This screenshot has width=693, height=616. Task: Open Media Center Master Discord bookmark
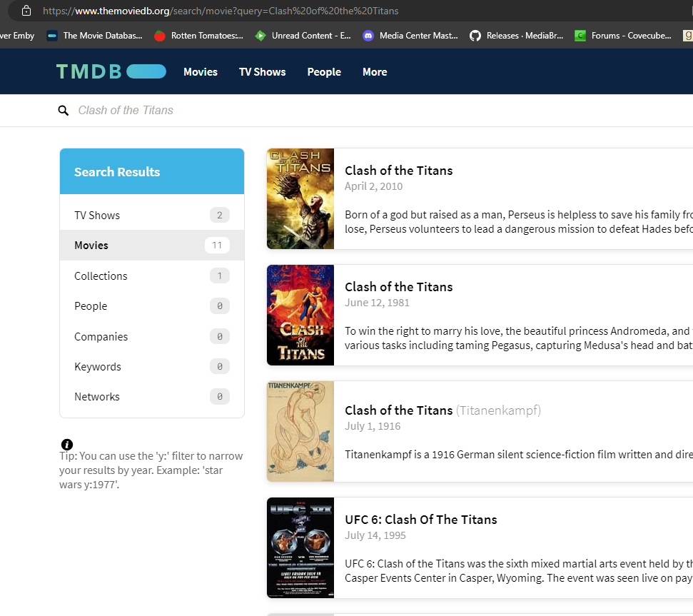(x=410, y=36)
